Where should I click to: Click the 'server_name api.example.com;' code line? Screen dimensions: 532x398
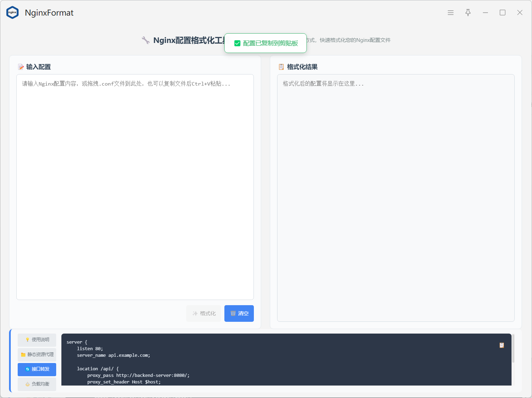click(113, 355)
